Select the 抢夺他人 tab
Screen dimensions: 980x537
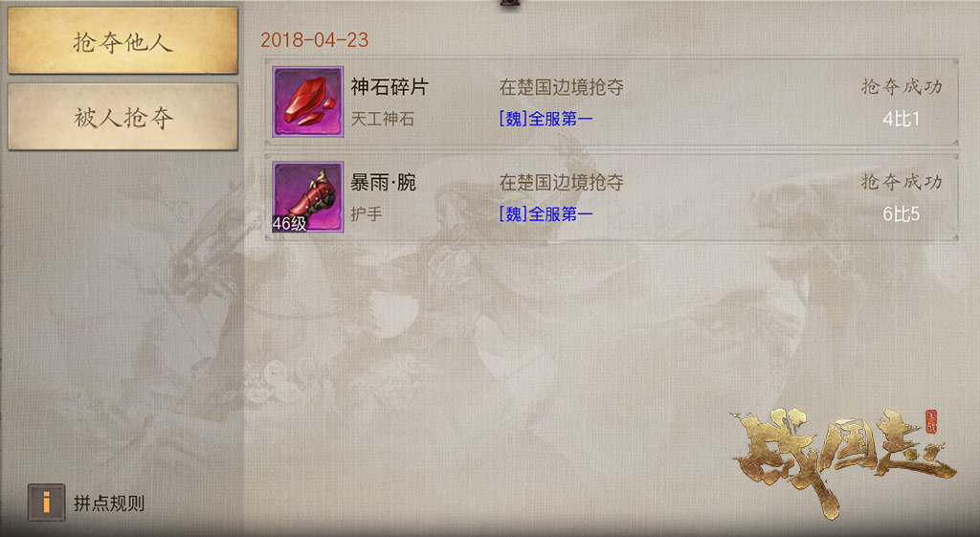pyautogui.click(x=122, y=41)
